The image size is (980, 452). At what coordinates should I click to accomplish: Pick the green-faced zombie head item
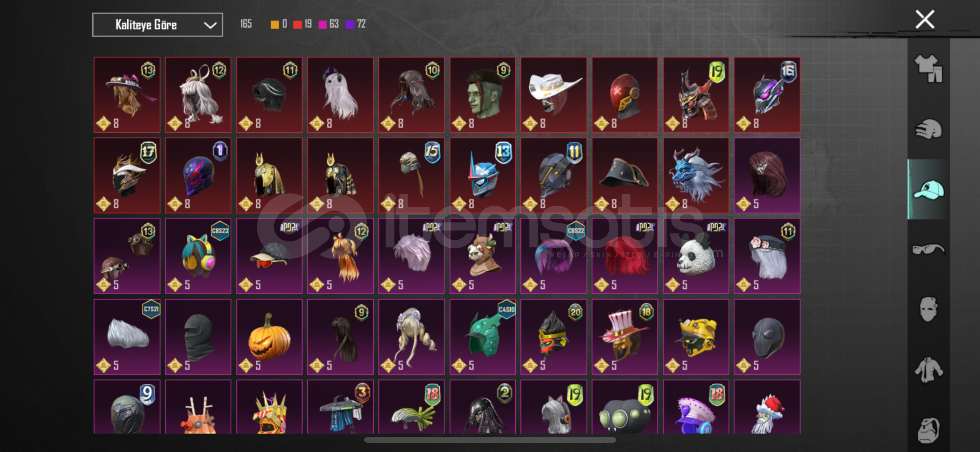click(x=482, y=95)
